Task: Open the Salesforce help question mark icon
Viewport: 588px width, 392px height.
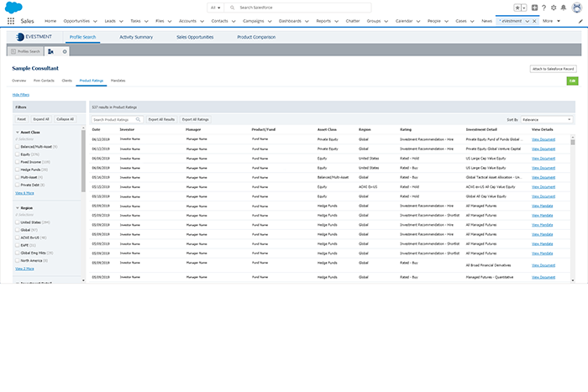Action: pyautogui.click(x=543, y=7)
